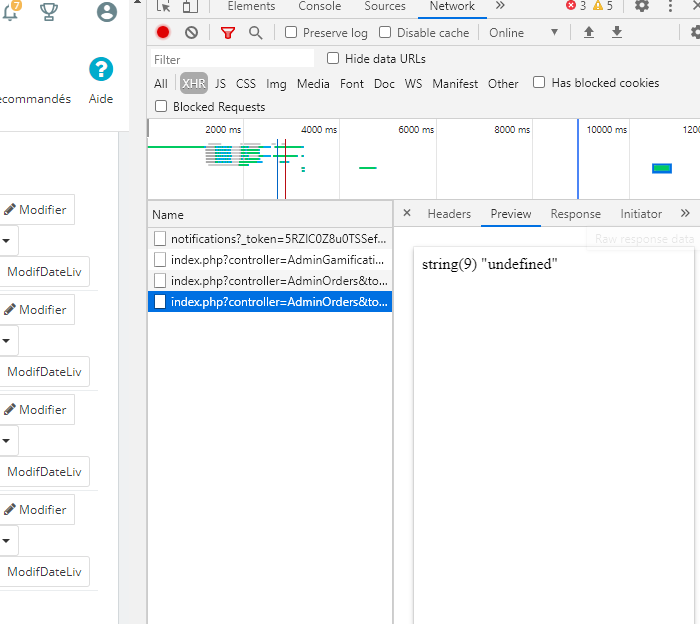Open the Online throttling dropdown
The width and height of the screenshot is (700, 624).
(523, 33)
